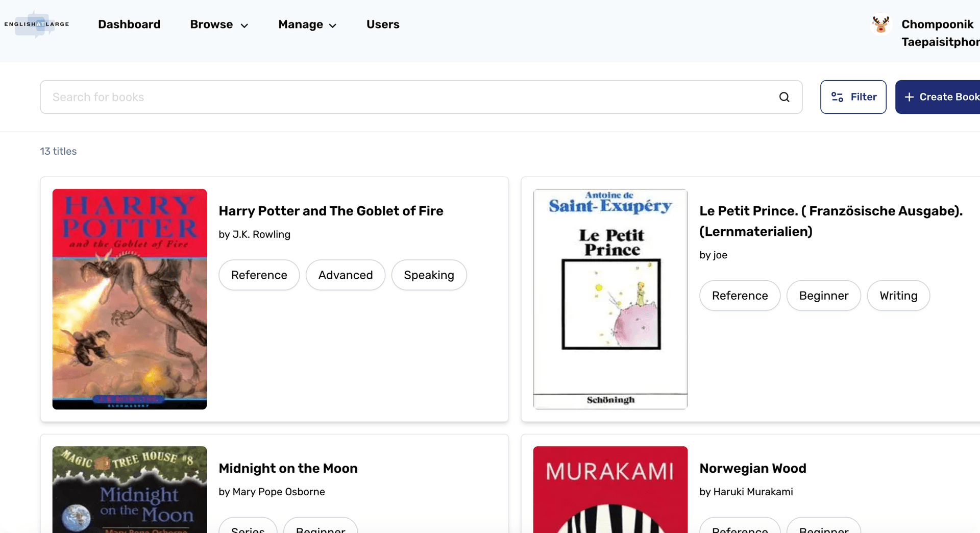Open the Manage dropdown menu
980x533 pixels.
(x=307, y=24)
